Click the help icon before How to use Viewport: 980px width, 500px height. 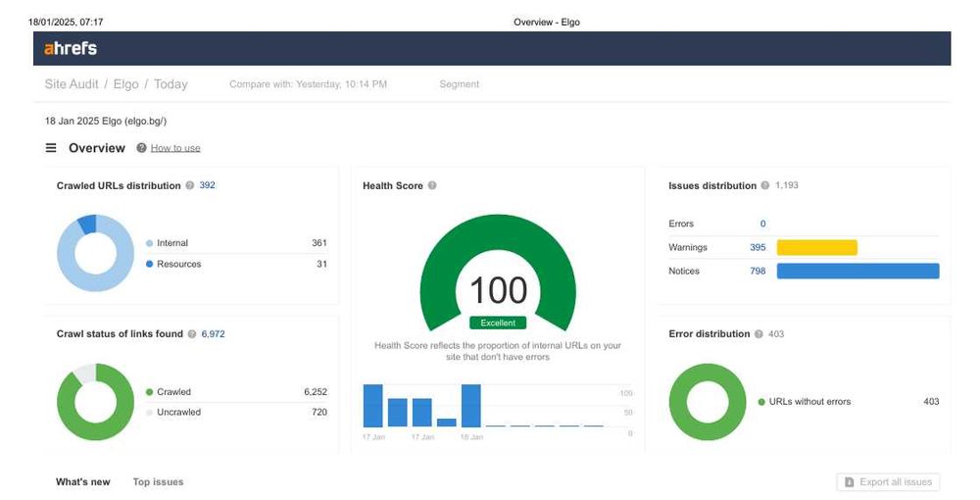pos(142,148)
